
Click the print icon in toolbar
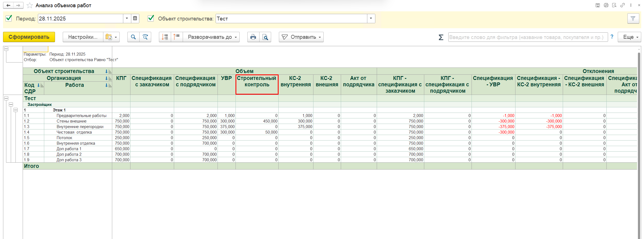point(253,37)
